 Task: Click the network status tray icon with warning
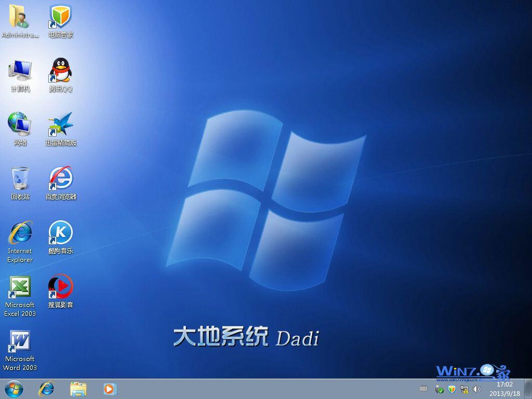(x=464, y=390)
